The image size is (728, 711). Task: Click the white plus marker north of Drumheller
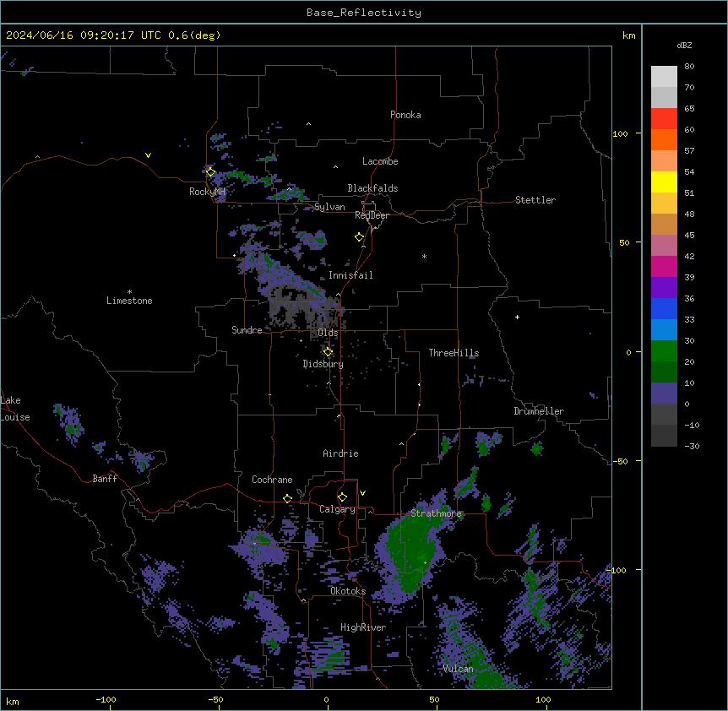click(x=517, y=317)
